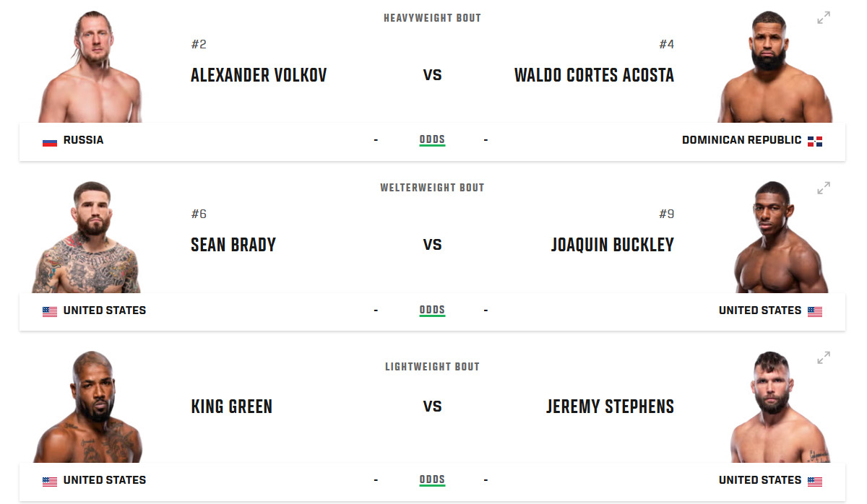Click Waldo Cortes Acosta's fighter photo
The width and height of the screenshot is (867, 504).
[x=775, y=69]
